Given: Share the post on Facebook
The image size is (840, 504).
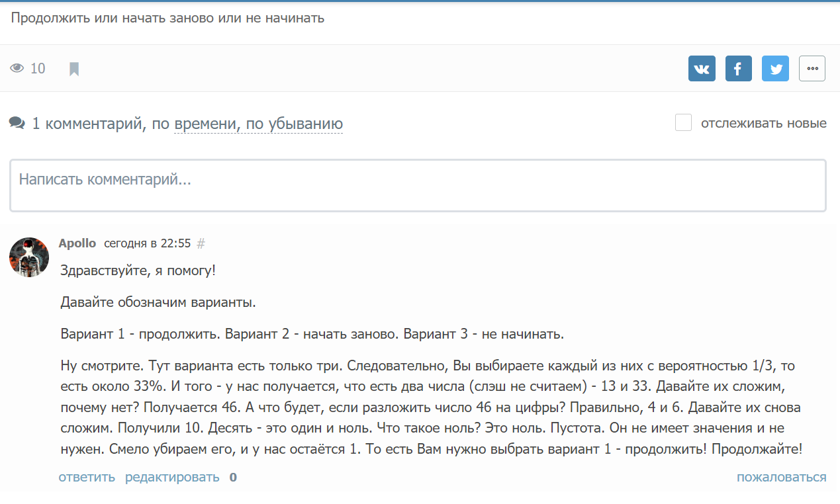Looking at the screenshot, I should tap(738, 69).
